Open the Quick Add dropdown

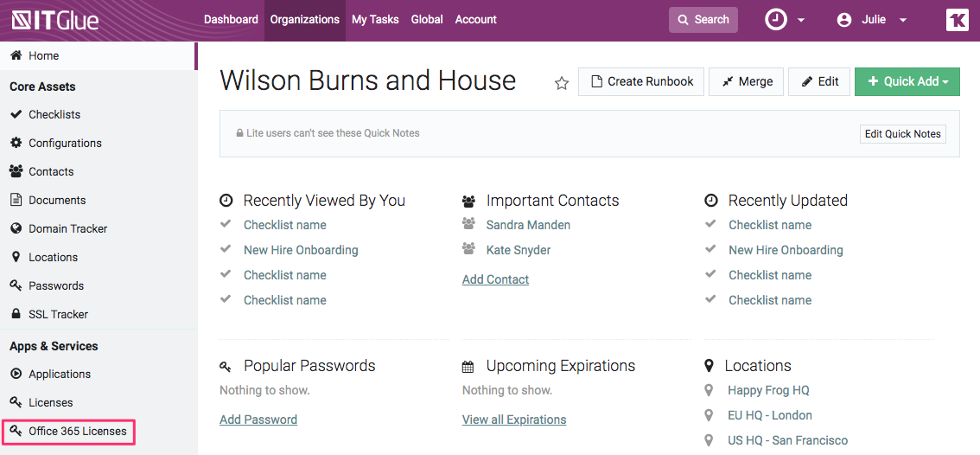pos(907,81)
